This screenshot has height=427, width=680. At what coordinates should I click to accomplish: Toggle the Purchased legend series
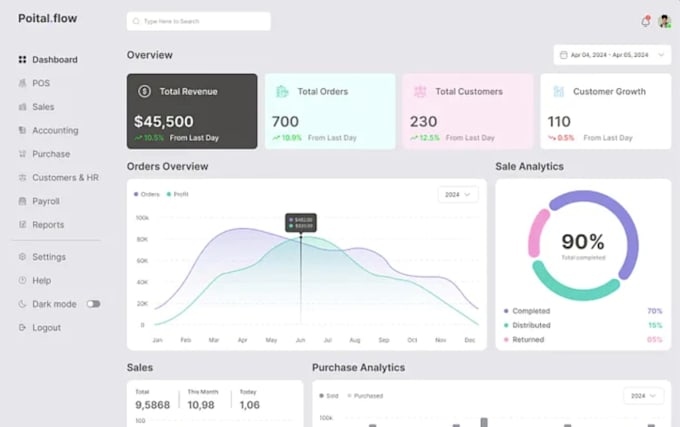(365, 396)
